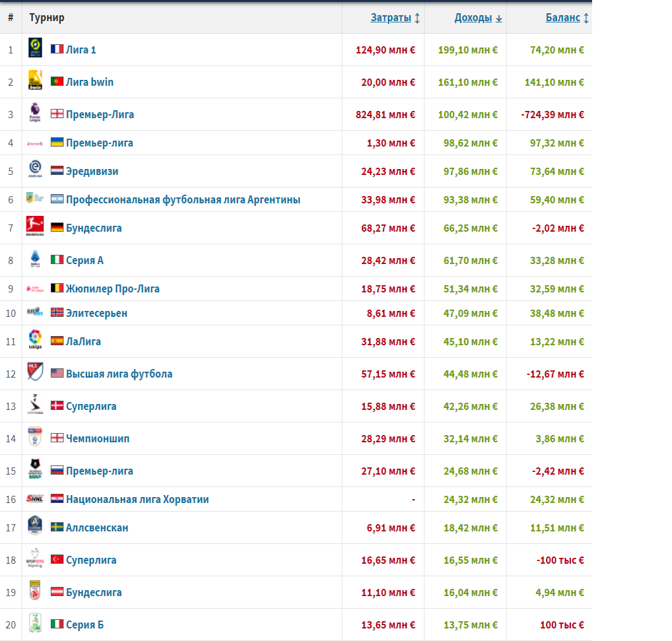Click the Serie B league logo
672x641 pixels.
35,623
